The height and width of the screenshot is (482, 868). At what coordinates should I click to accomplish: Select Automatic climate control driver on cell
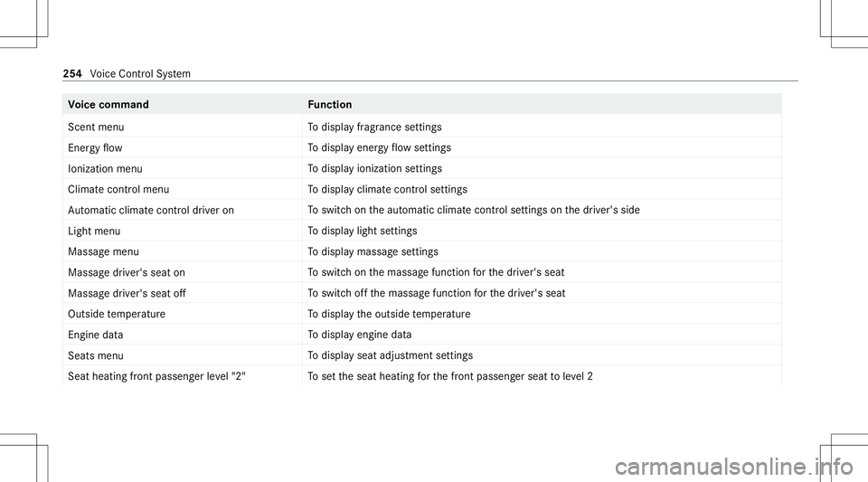tap(151, 210)
